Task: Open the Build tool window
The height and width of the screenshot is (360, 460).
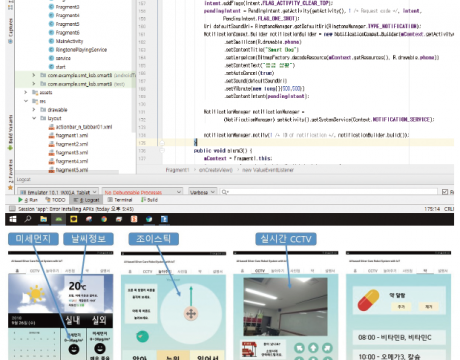Action: [149, 200]
